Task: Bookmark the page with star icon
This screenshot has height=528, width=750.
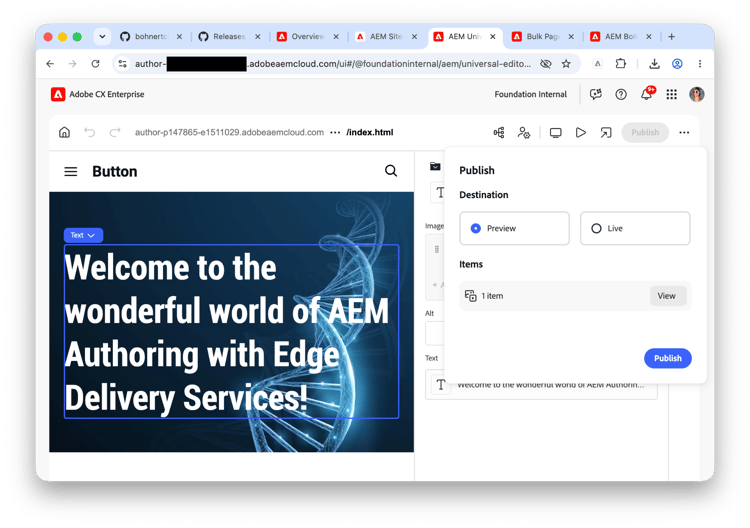Action: pyautogui.click(x=566, y=64)
